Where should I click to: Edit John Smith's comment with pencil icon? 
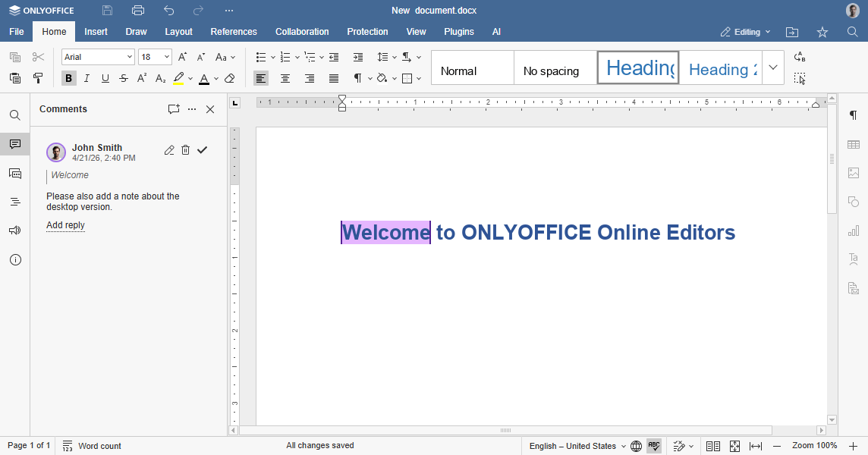pos(169,150)
